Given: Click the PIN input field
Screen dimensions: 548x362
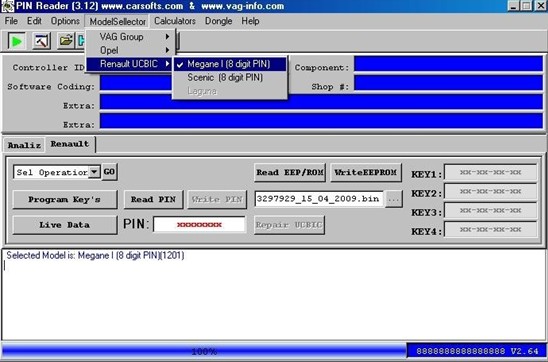Looking at the screenshot, I should click(199, 224).
